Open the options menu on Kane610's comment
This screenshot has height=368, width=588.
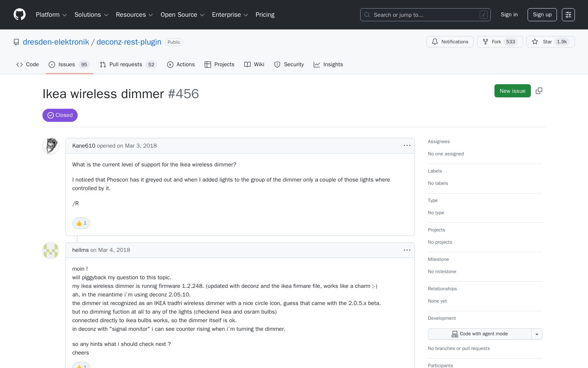pyautogui.click(x=407, y=146)
